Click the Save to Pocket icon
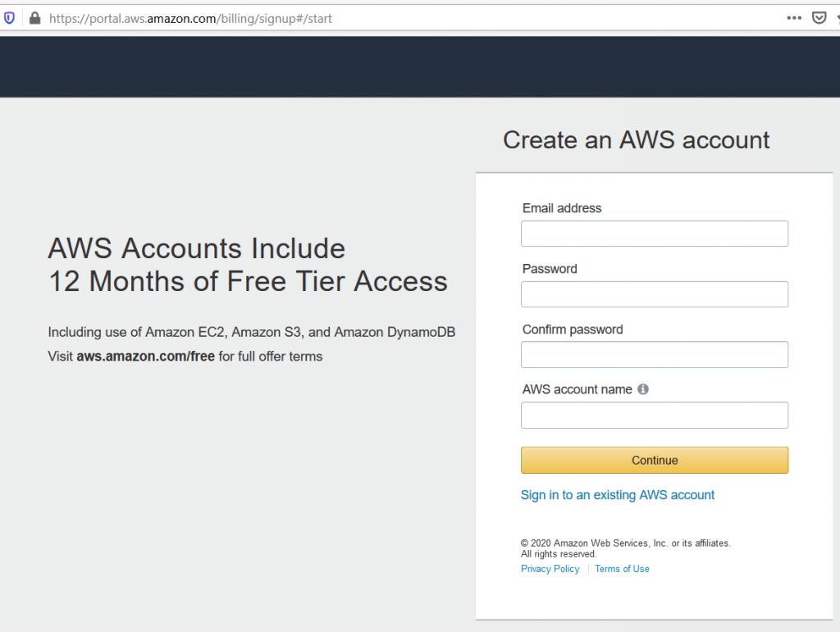Viewport: 840px width, 632px height. pyautogui.click(x=819, y=17)
